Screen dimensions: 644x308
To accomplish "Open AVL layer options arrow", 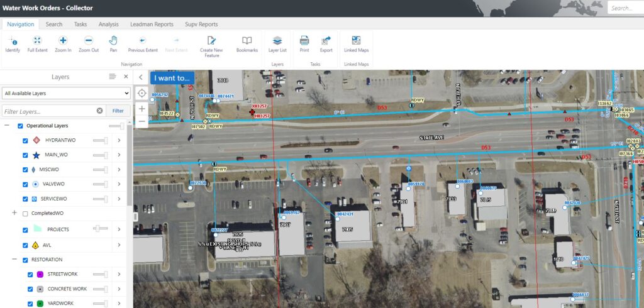I will [119, 245].
